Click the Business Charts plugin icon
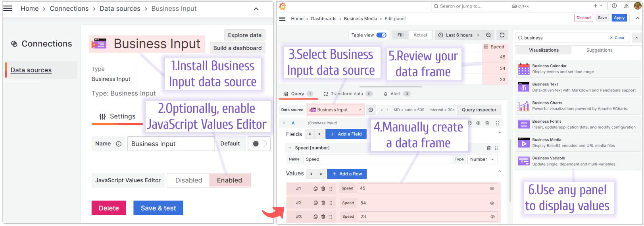The height and width of the screenshot is (226, 644). (x=524, y=106)
